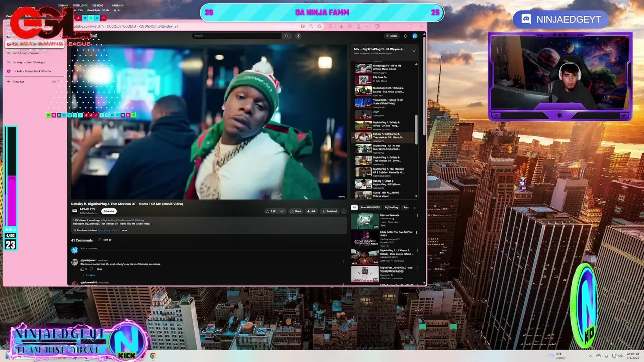Screen dimensions: 644x362
Task: Open YouTube notifications bell
Action: (405, 36)
